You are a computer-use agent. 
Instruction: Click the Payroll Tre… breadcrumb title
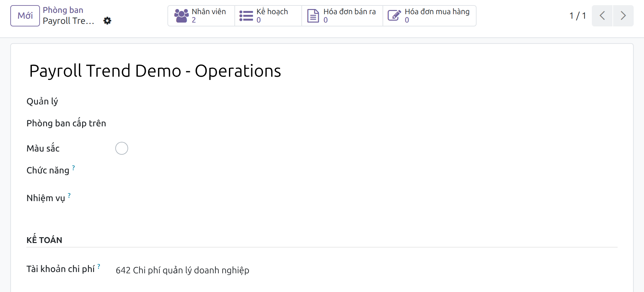[69, 21]
